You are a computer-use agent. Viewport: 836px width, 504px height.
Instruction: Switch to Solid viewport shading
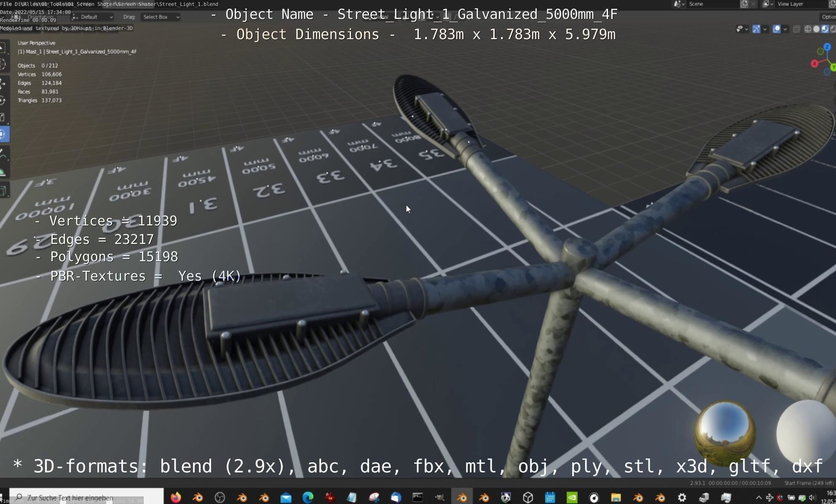(816, 29)
